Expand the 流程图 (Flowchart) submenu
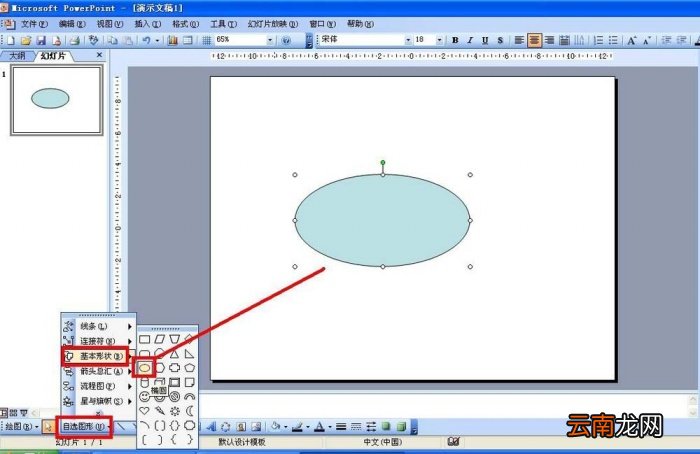Image resolution: width=700 pixels, height=454 pixels. point(98,386)
